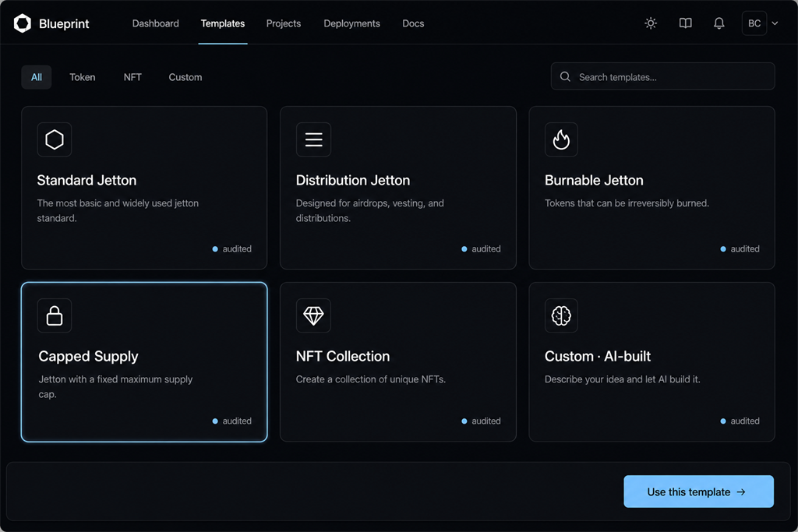
Task: Click the Custom AI-built brain icon
Action: 561,315
